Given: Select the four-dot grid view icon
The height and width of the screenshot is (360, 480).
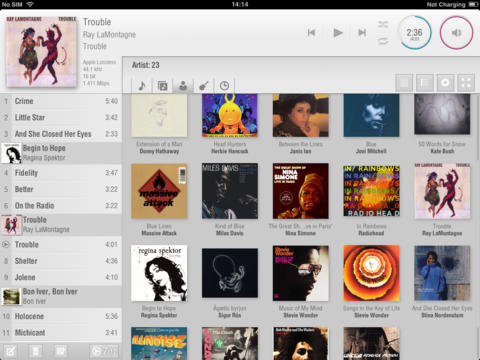Looking at the screenshot, I should coord(466,83).
